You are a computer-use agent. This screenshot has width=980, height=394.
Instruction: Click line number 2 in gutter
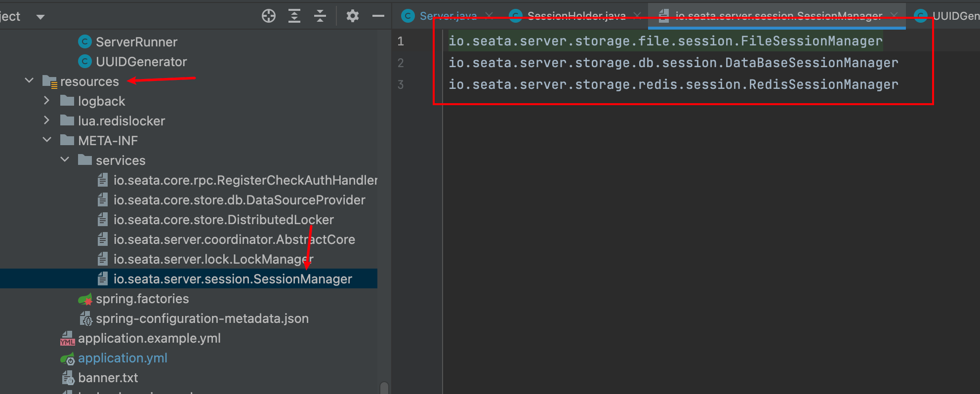[401, 63]
